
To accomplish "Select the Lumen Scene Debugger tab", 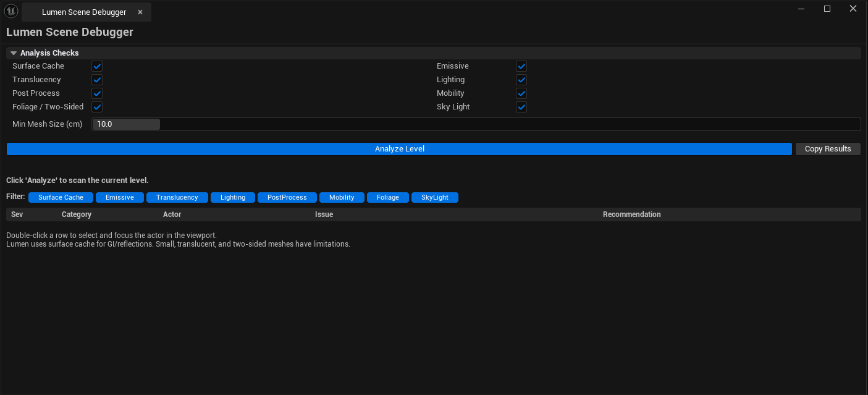I will point(86,12).
